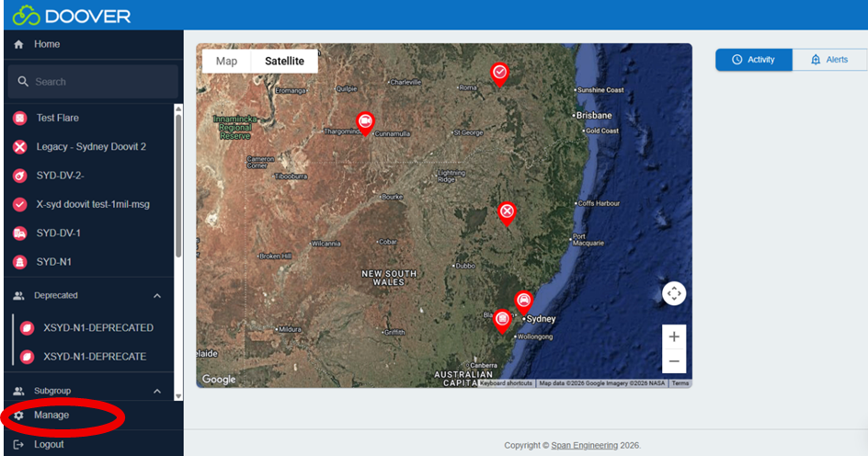Select the SYD-DV-2- device icon
868x456 pixels.
click(x=19, y=176)
